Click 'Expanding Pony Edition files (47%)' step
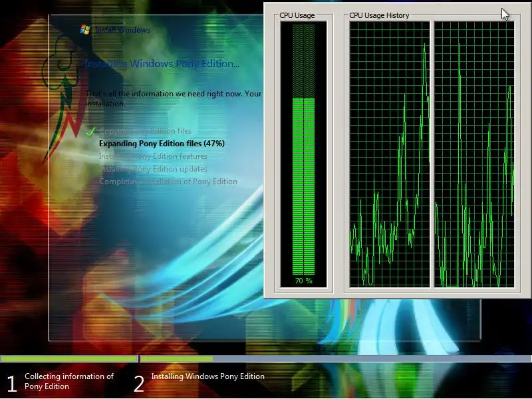532x399 pixels. 162,144
